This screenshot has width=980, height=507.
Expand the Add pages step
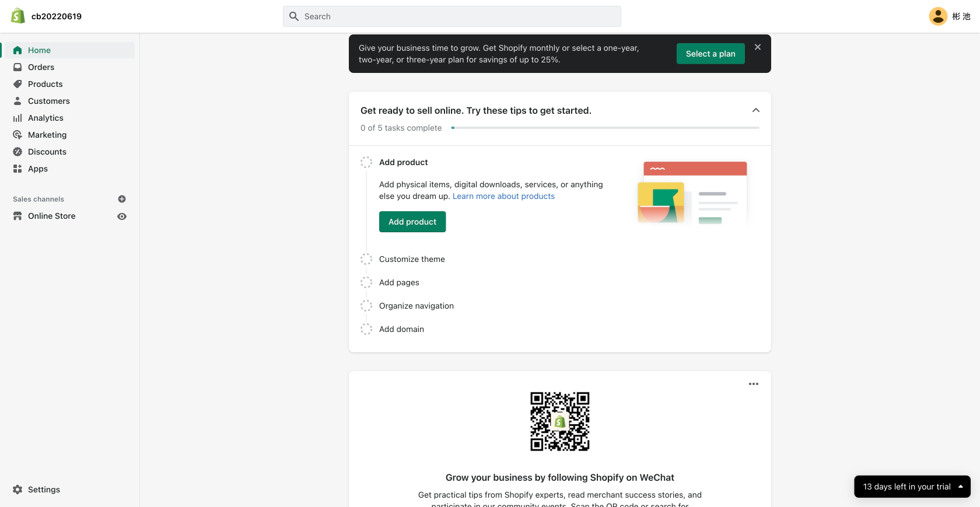(399, 282)
